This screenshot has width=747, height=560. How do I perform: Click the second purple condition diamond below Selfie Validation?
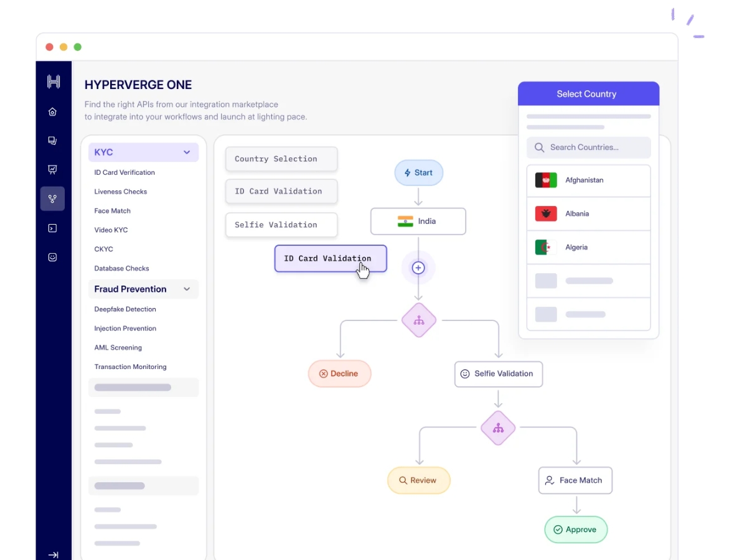coord(498,428)
